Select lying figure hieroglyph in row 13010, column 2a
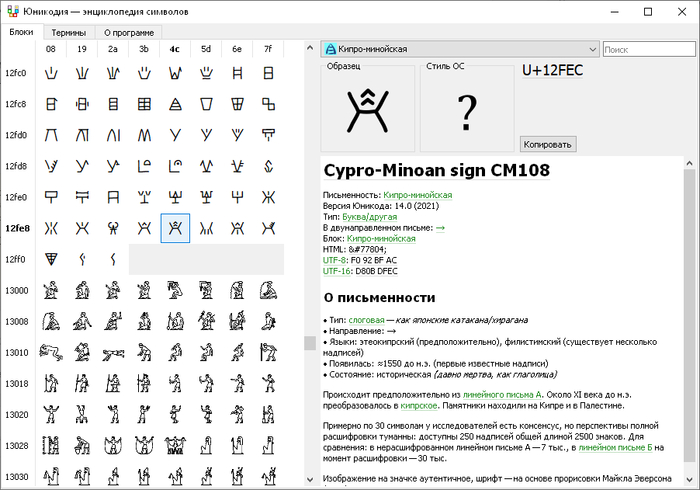700x490 pixels. click(113, 352)
